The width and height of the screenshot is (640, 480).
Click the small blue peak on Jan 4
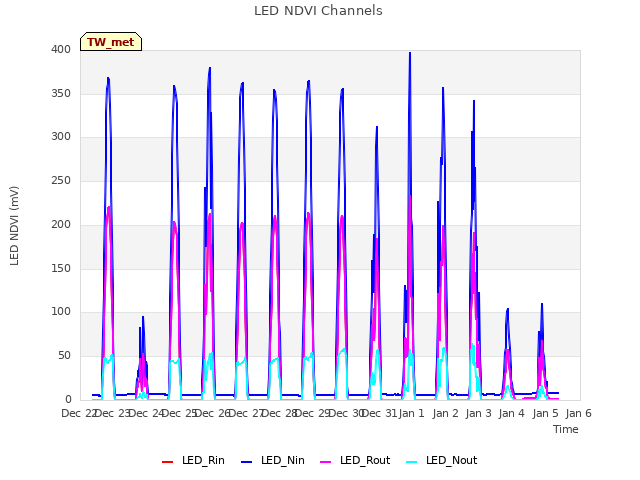[x=507, y=309]
